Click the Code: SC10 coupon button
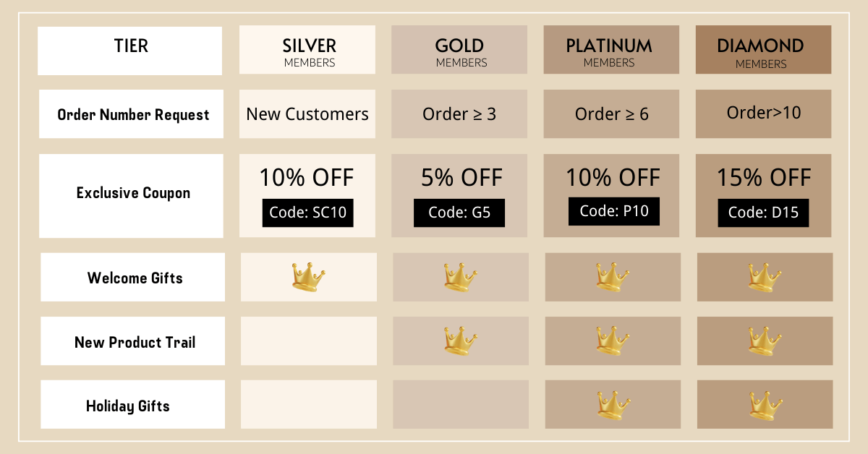 (x=308, y=213)
